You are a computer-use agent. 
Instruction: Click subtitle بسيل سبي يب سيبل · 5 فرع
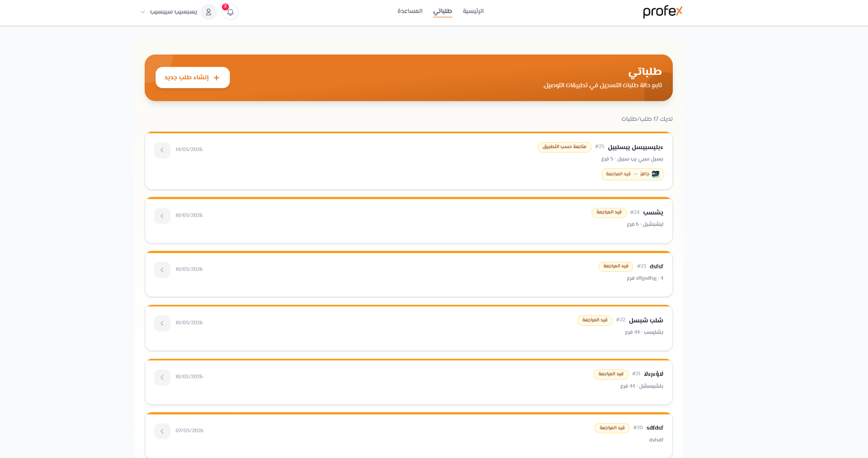coord(632,159)
